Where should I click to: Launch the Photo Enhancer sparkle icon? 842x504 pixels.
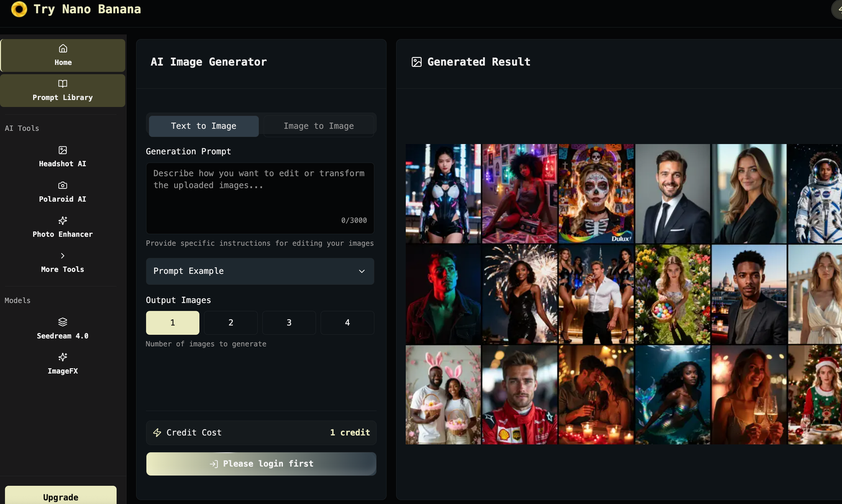63,220
